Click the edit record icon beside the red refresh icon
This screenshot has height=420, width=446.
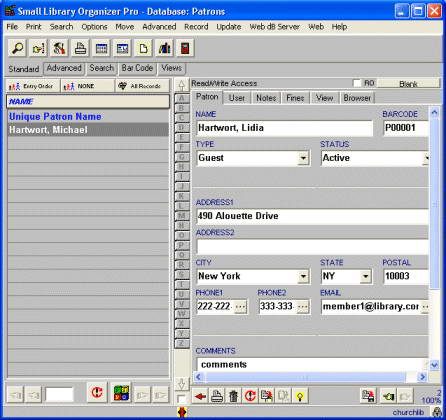tap(267, 396)
